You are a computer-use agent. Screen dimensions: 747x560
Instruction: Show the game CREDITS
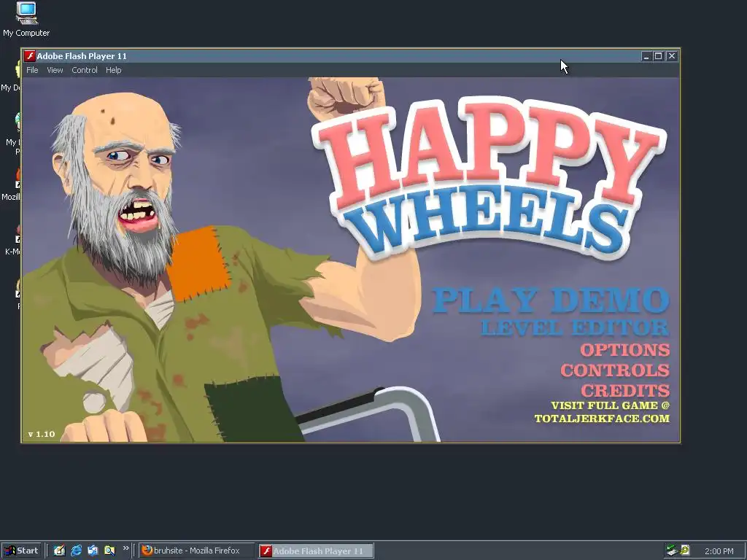[625, 391]
